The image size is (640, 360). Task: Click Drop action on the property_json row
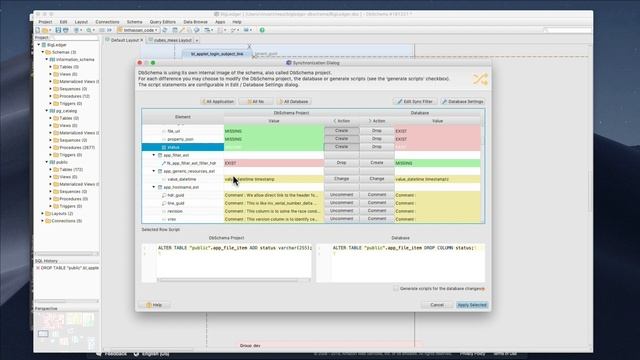[x=377, y=139]
